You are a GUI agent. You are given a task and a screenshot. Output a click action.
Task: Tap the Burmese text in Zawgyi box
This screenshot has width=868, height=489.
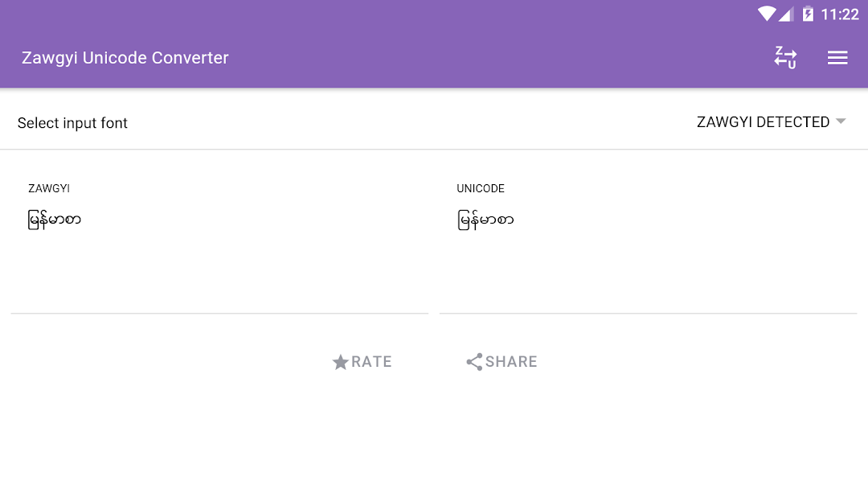click(x=55, y=220)
